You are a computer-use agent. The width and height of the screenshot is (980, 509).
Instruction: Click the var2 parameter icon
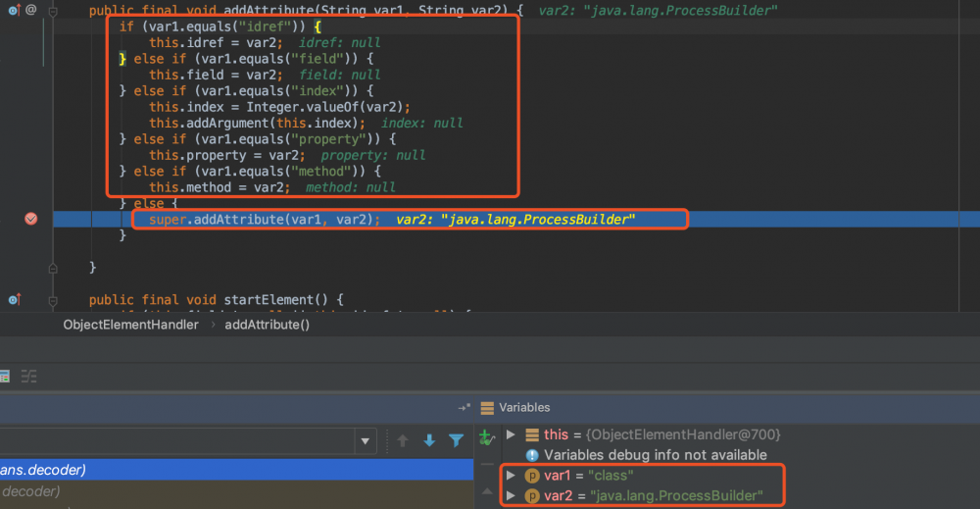(532, 496)
